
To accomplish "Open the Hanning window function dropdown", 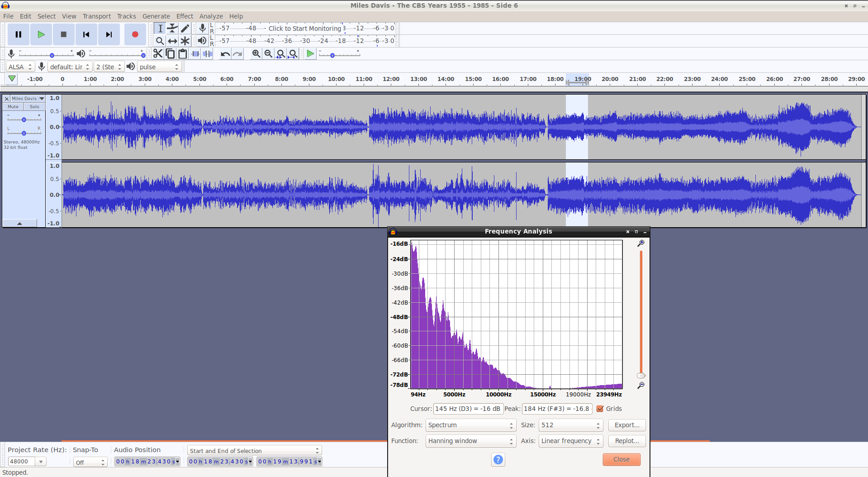I will coord(470,441).
